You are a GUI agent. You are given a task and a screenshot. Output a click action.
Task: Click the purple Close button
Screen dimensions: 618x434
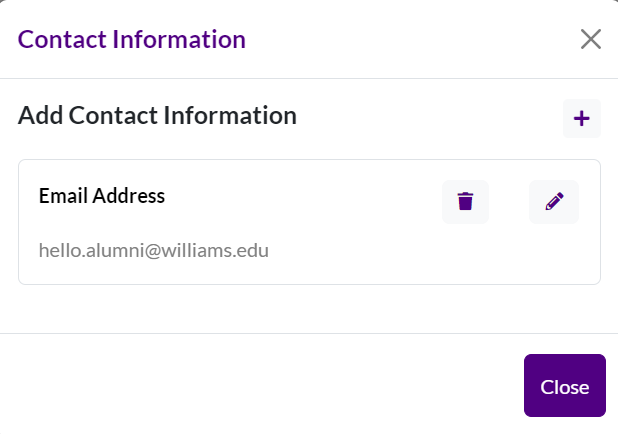(x=565, y=386)
